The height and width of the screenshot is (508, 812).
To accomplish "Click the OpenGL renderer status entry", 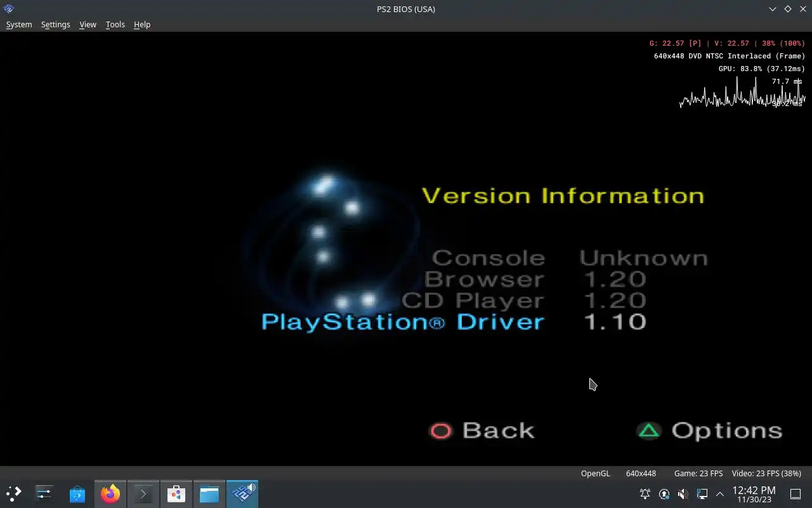I will coord(595,473).
